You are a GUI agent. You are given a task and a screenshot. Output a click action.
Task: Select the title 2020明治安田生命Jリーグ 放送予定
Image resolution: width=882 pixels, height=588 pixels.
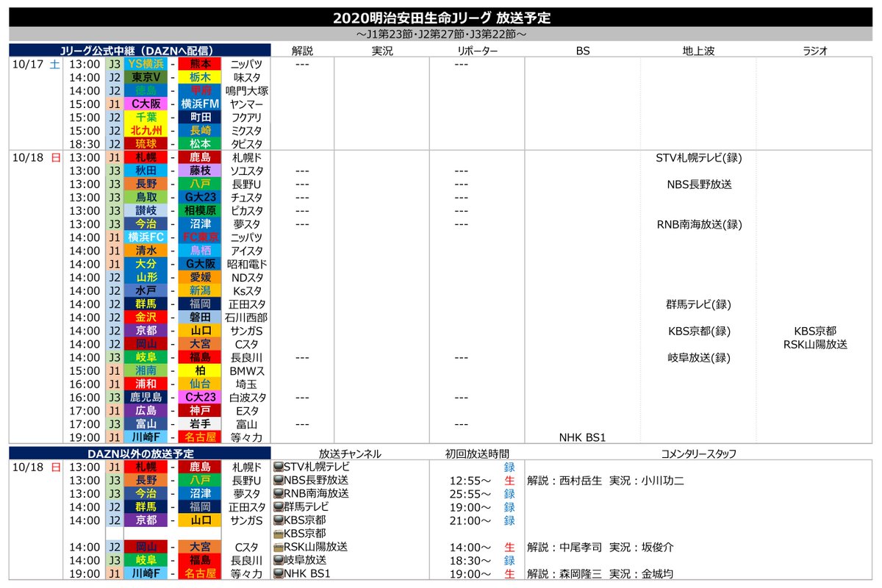coord(441,18)
